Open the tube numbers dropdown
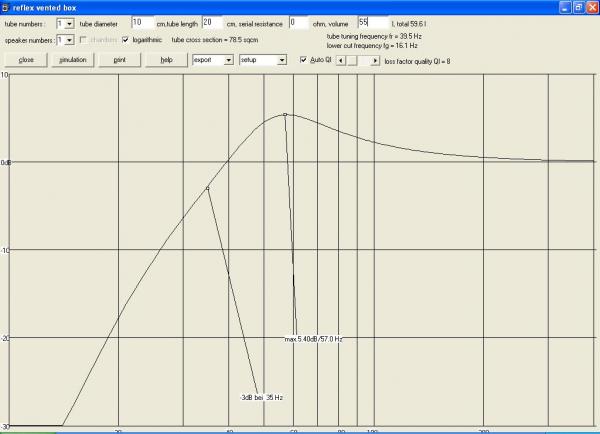Screen dimensions: 600x434 pyautogui.click(x=69, y=22)
